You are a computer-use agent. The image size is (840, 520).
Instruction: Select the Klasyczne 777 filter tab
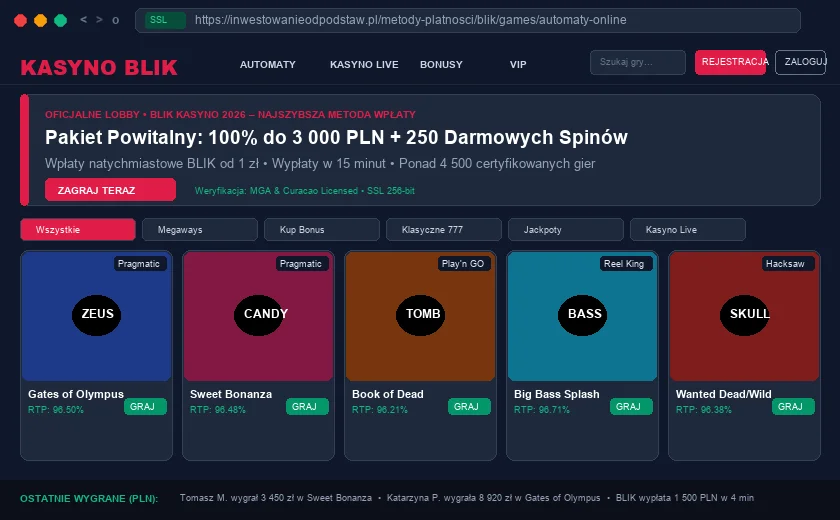pos(444,230)
